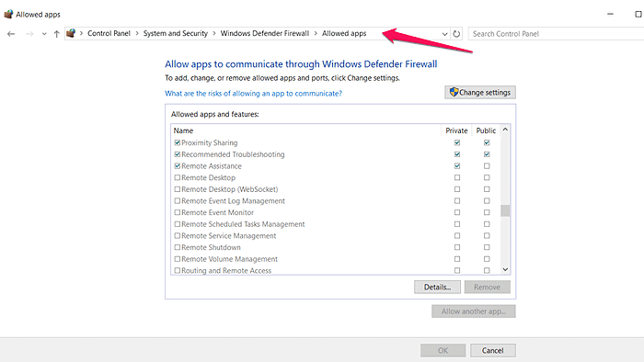Check Remote Service Management name checkbox

pos(178,236)
